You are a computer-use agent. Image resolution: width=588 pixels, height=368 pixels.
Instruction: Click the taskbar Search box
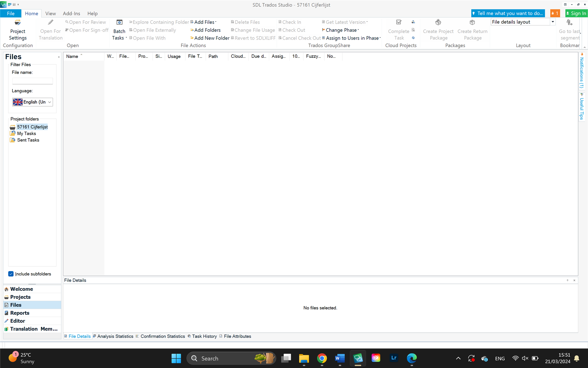(231, 358)
